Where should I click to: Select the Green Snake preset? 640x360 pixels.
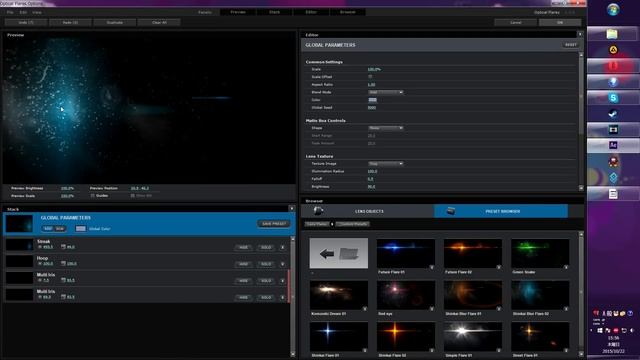pos(540,253)
